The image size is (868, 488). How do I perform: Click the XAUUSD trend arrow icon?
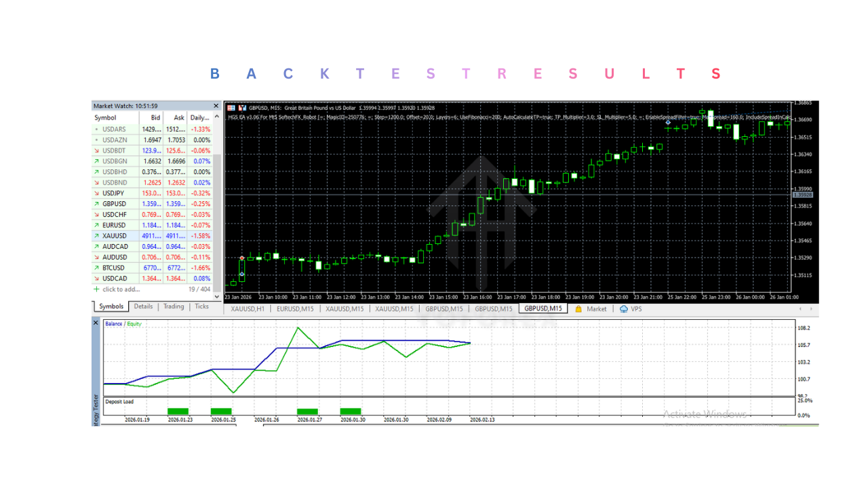(96, 236)
